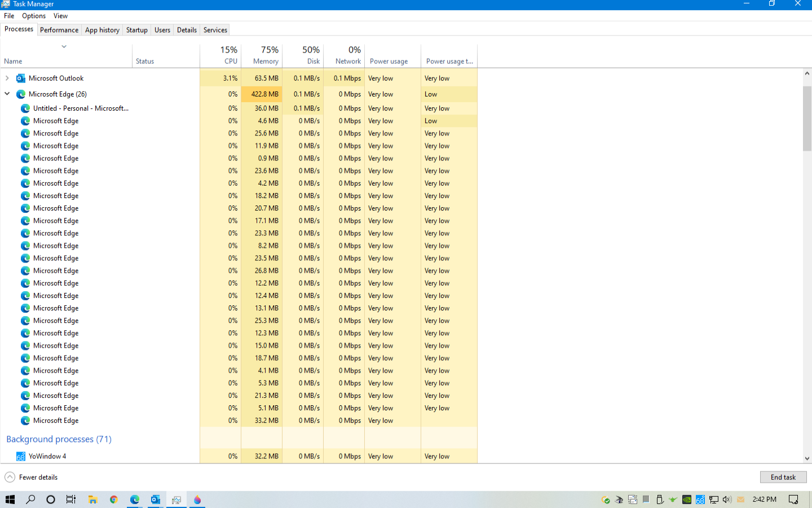The image size is (812, 508).
Task: Switch to the Users tab
Action: coord(162,30)
